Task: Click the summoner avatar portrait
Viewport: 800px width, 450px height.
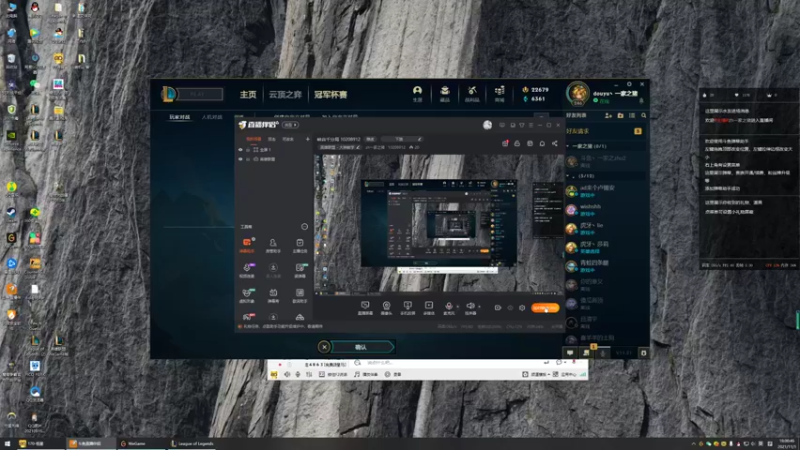Action: pyautogui.click(x=578, y=93)
